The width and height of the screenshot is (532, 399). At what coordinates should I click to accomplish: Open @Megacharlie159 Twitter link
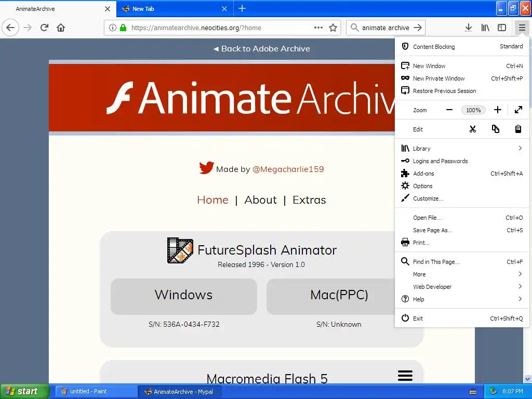[x=288, y=169]
